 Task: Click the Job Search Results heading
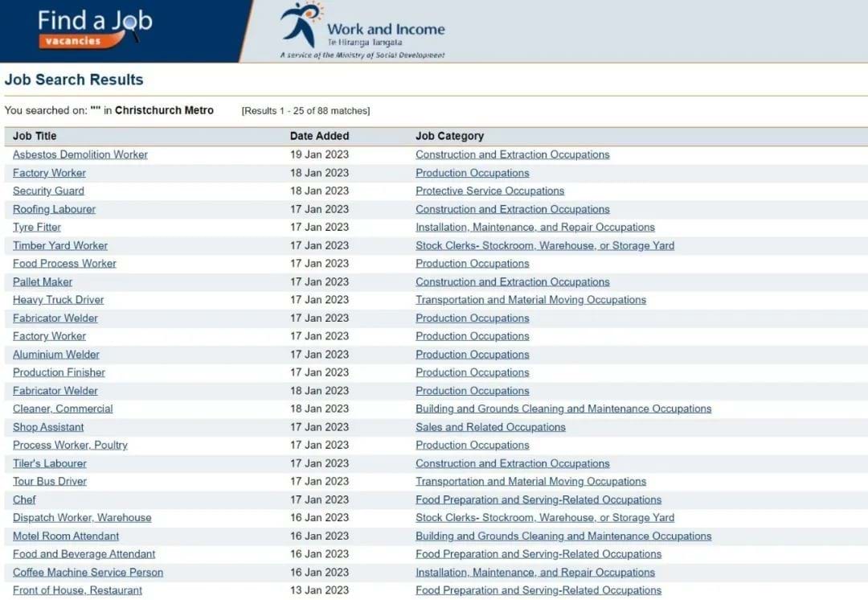[74, 80]
